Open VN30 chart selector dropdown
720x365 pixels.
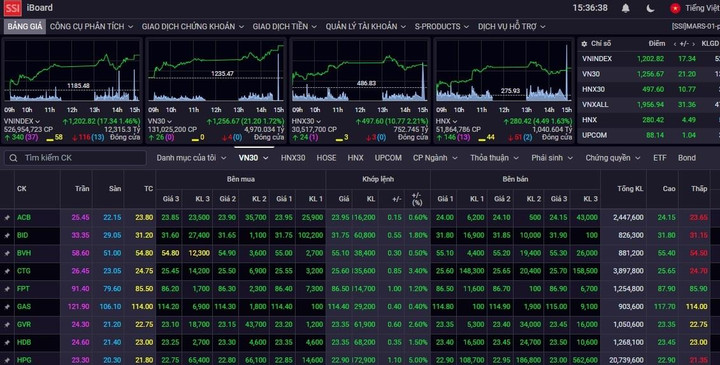click(x=160, y=121)
